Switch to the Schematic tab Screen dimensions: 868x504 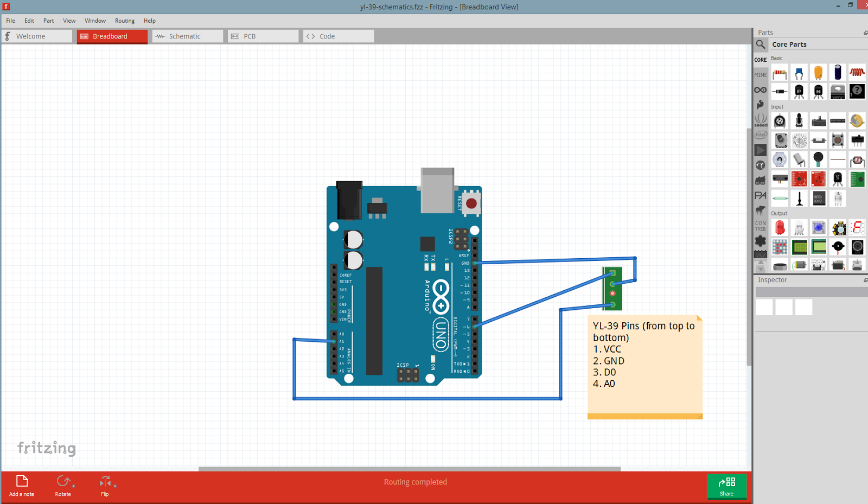pyautogui.click(x=188, y=36)
